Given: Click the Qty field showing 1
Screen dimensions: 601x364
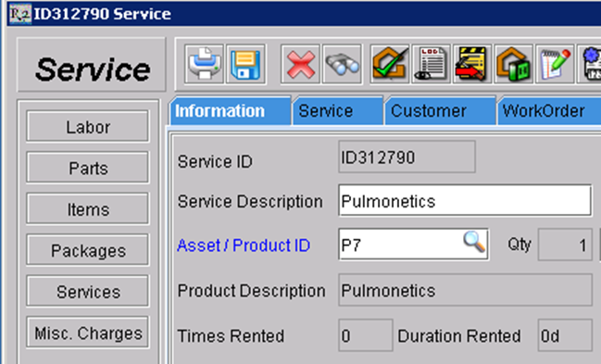Looking at the screenshot, I should pyautogui.click(x=565, y=245).
